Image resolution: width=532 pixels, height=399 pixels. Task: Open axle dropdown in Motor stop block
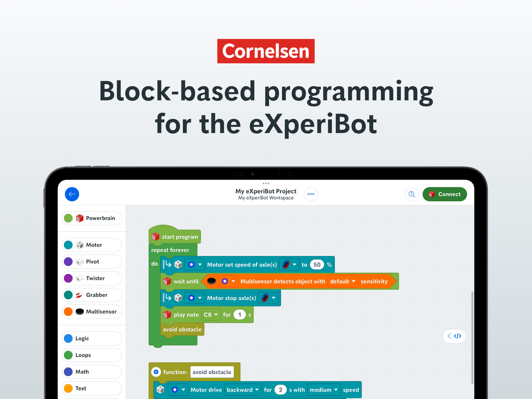pos(268,298)
